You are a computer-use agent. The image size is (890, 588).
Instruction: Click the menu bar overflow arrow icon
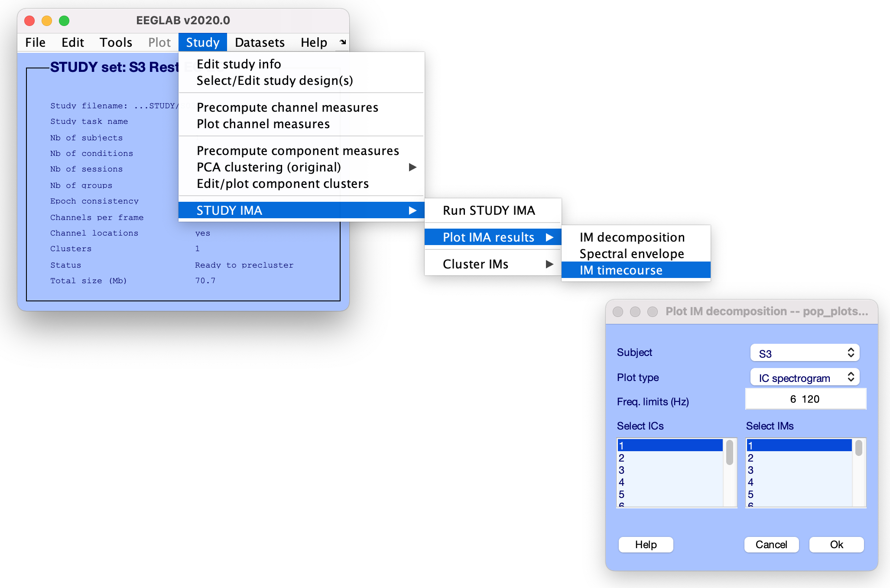click(343, 42)
